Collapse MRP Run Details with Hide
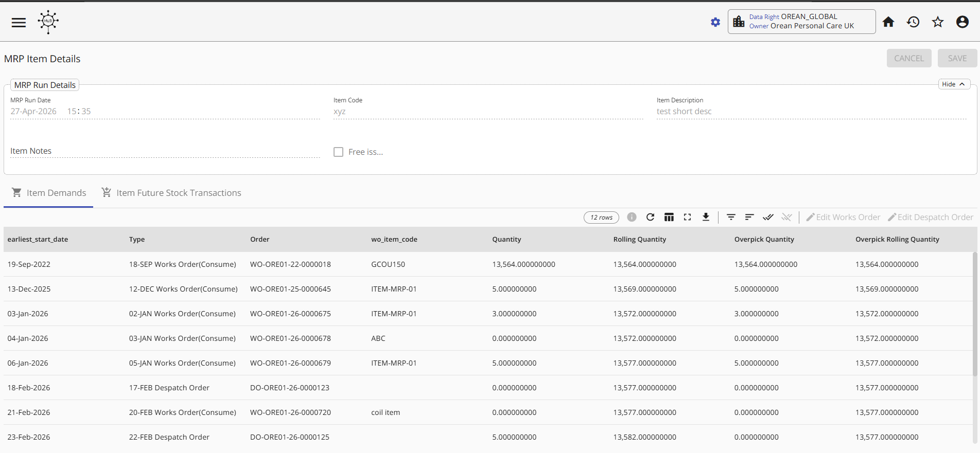This screenshot has height=453, width=980. tap(954, 84)
